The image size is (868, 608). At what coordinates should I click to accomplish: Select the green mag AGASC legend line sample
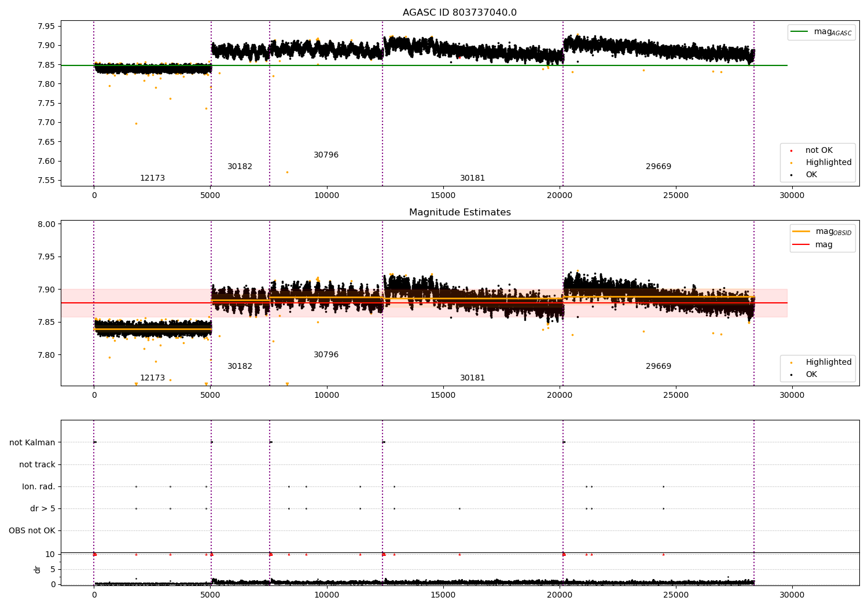click(800, 32)
